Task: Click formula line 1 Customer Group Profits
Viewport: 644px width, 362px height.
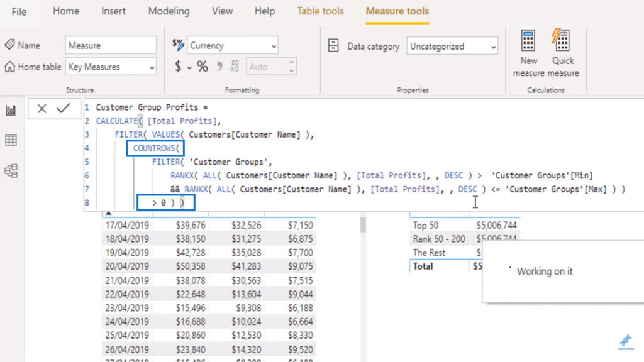Action: [152, 107]
